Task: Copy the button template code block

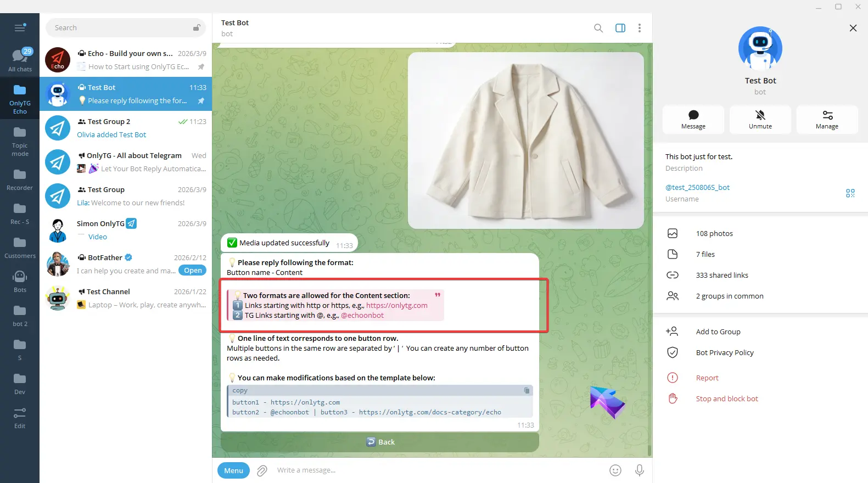Action: [x=527, y=390]
